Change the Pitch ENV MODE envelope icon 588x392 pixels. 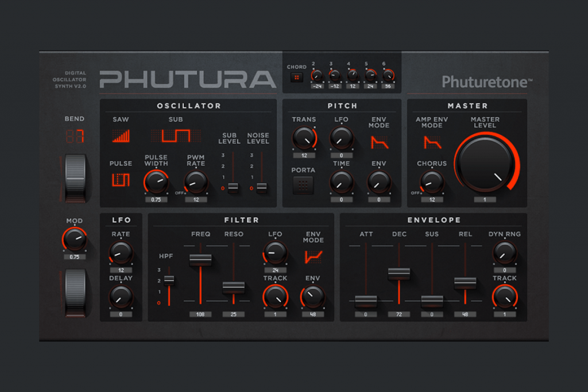[379, 142]
